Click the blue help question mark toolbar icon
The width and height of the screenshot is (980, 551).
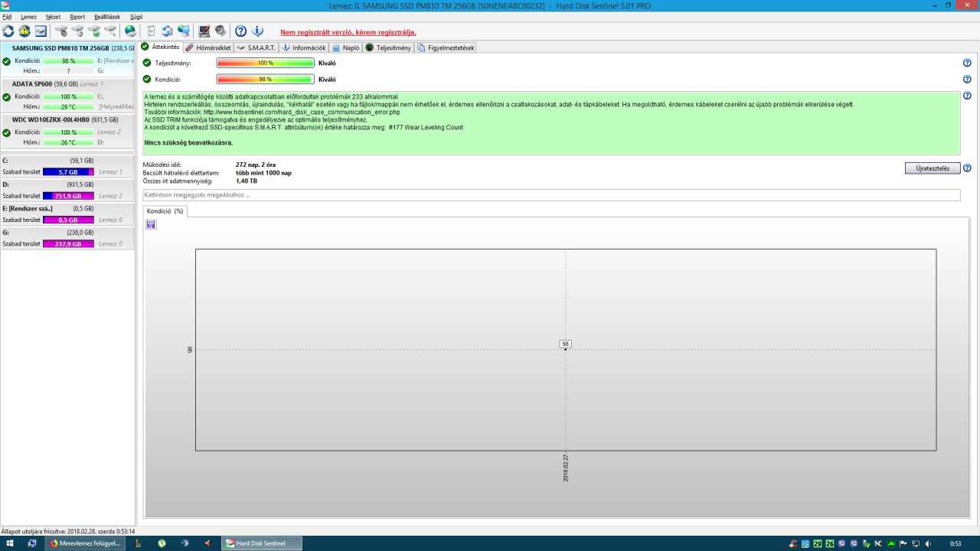[x=240, y=31]
